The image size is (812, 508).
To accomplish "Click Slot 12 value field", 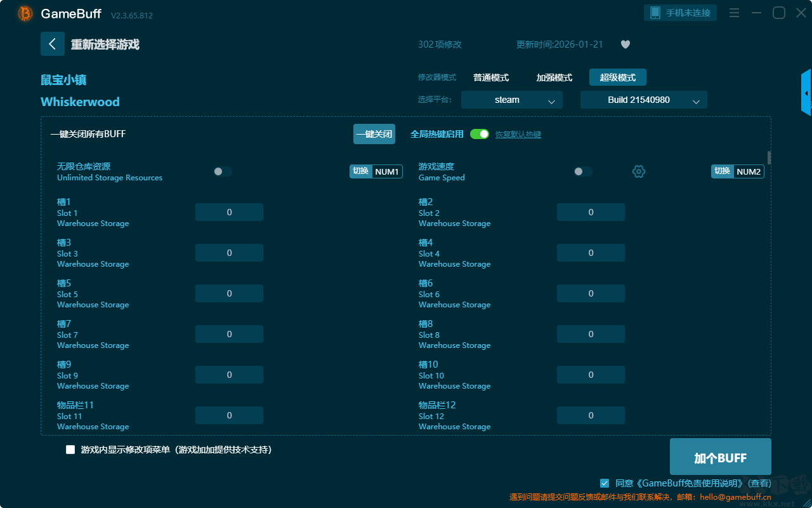I will click(591, 415).
